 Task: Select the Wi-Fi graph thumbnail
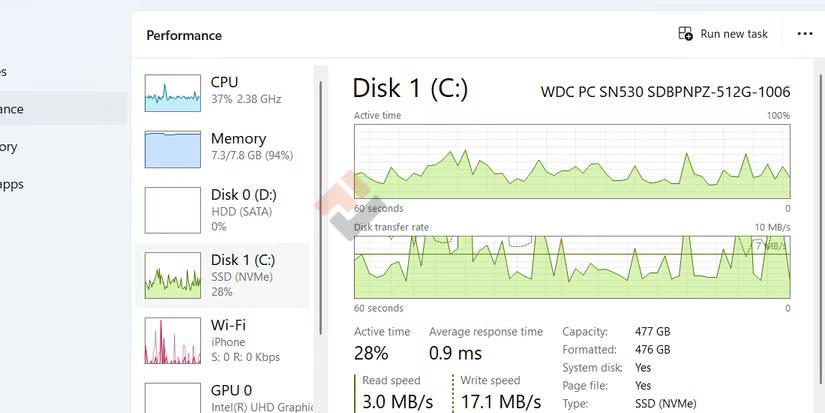click(173, 341)
